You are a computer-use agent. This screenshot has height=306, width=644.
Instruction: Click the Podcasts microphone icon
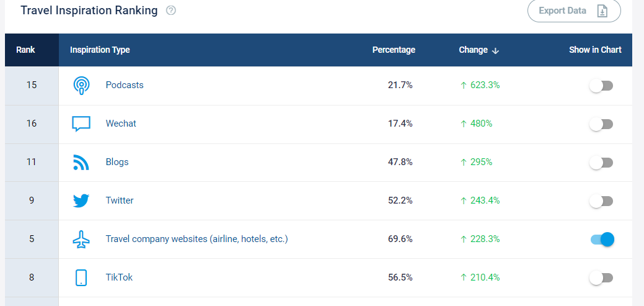click(x=81, y=85)
